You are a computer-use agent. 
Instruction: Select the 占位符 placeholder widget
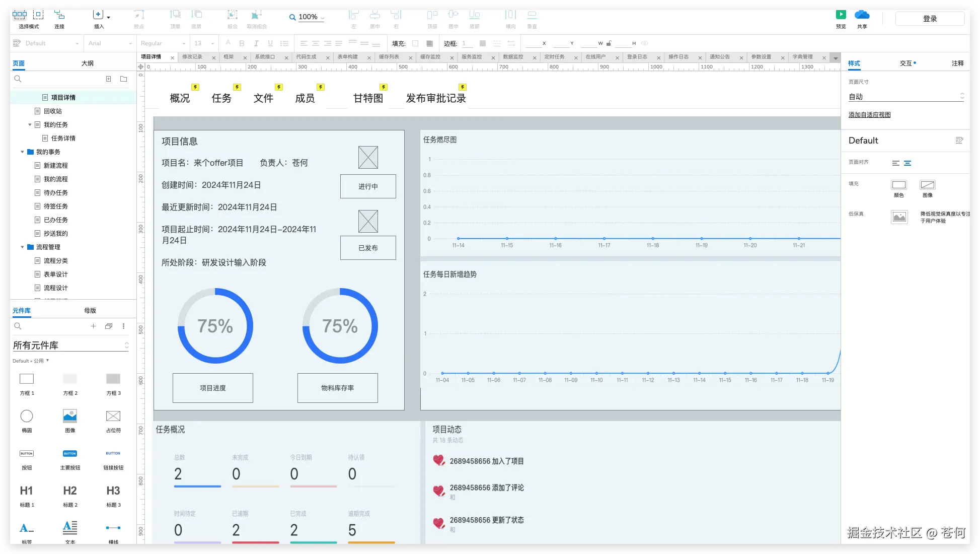[113, 416]
